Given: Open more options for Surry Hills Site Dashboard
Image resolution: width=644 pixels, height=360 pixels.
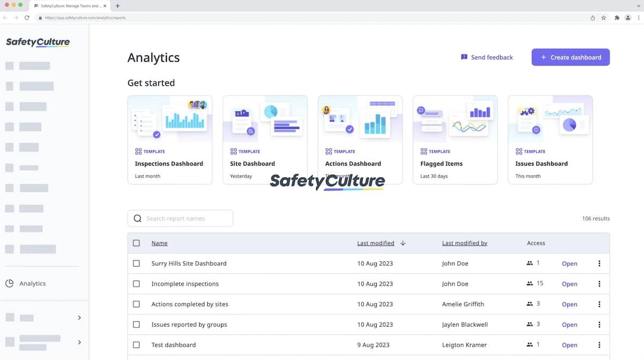Looking at the screenshot, I should [x=599, y=263].
